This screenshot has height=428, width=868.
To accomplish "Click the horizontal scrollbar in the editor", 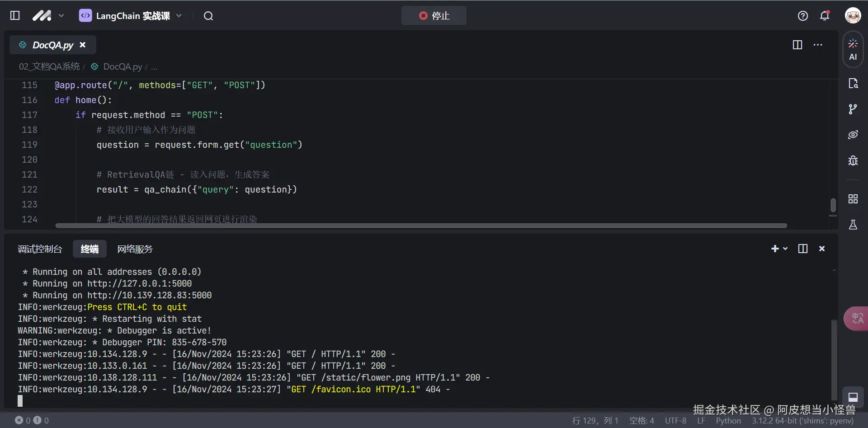I will pos(420,226).
